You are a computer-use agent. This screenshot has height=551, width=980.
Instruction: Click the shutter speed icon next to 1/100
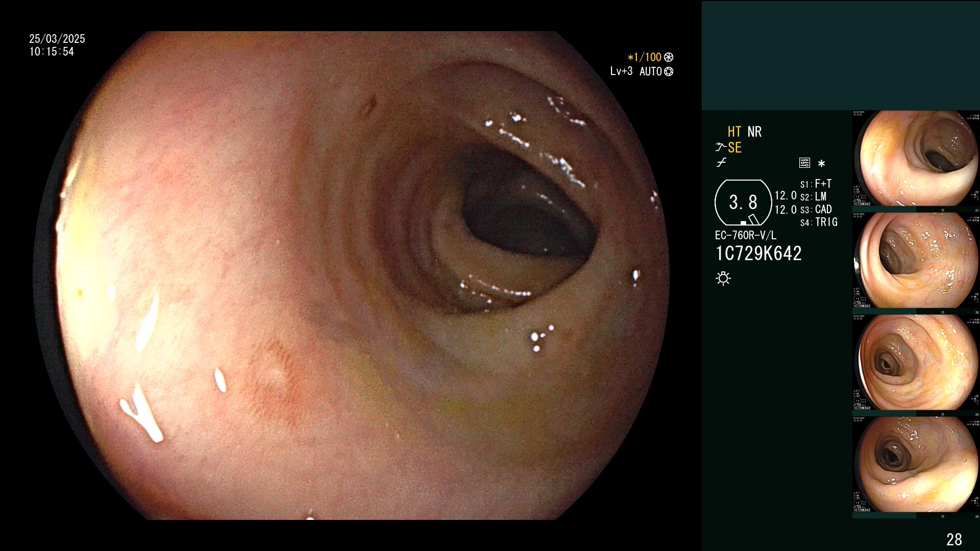click(669, 57)
